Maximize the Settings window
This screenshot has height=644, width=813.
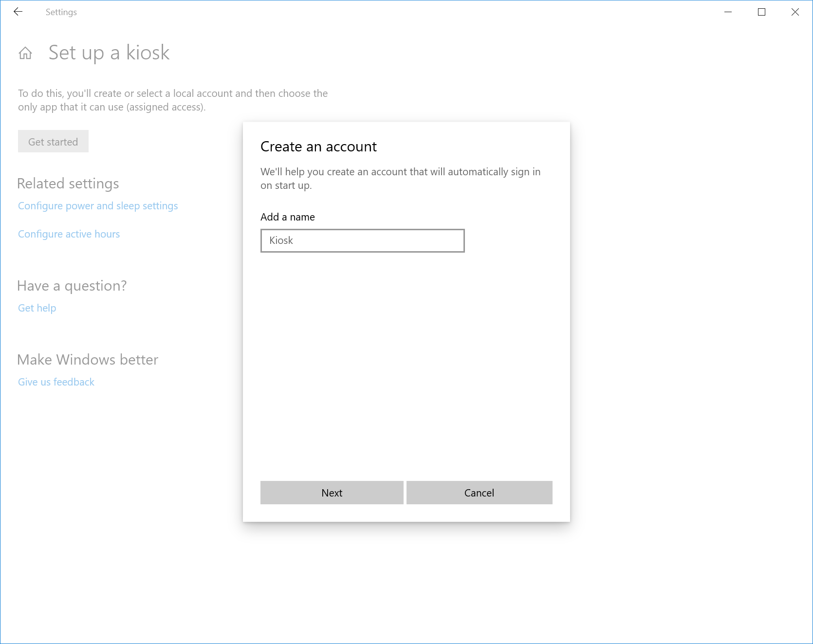click(761, 12)
